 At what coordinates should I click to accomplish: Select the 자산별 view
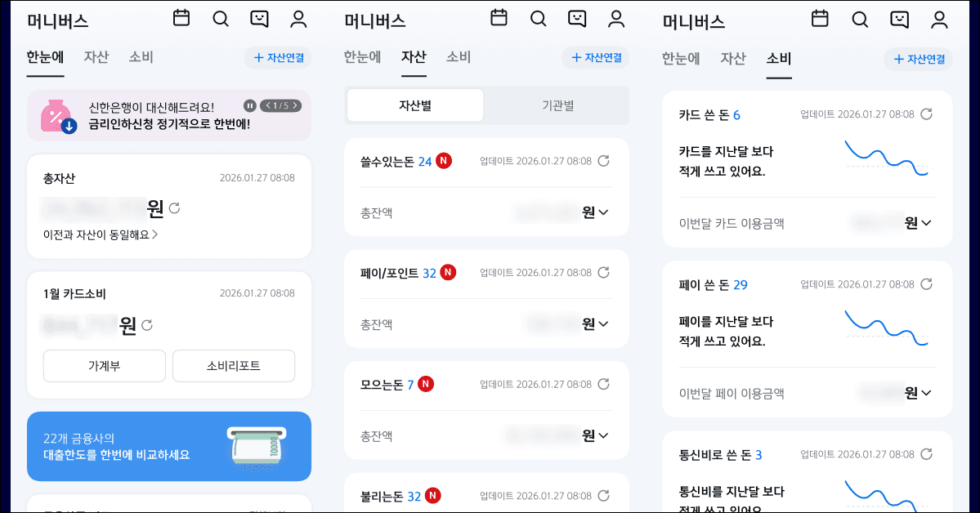click(414, 106)
